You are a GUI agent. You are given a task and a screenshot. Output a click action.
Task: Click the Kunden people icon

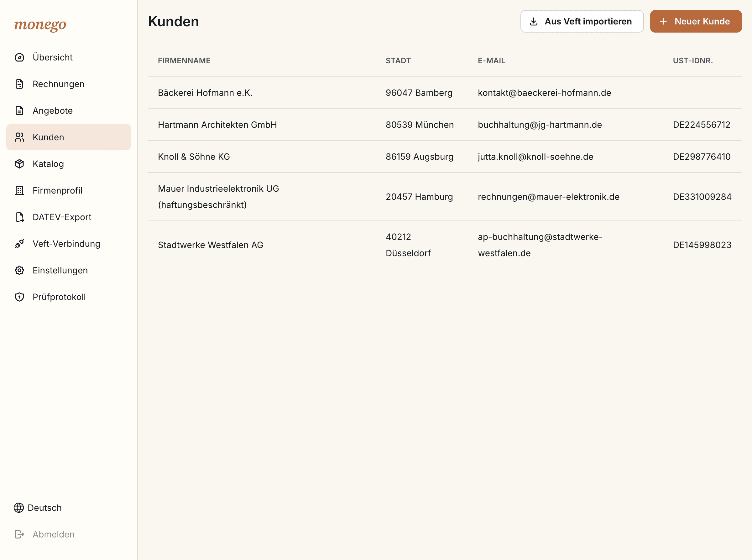tap(19, 137)
